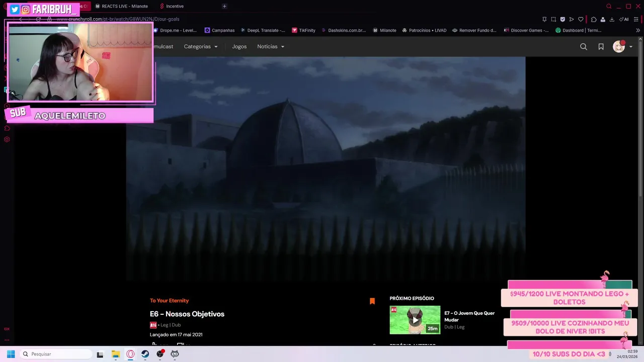This screenshot has width=644, height=362.
Task: Open the sidebar settings gear icon
Action: (x=7, y=139)
